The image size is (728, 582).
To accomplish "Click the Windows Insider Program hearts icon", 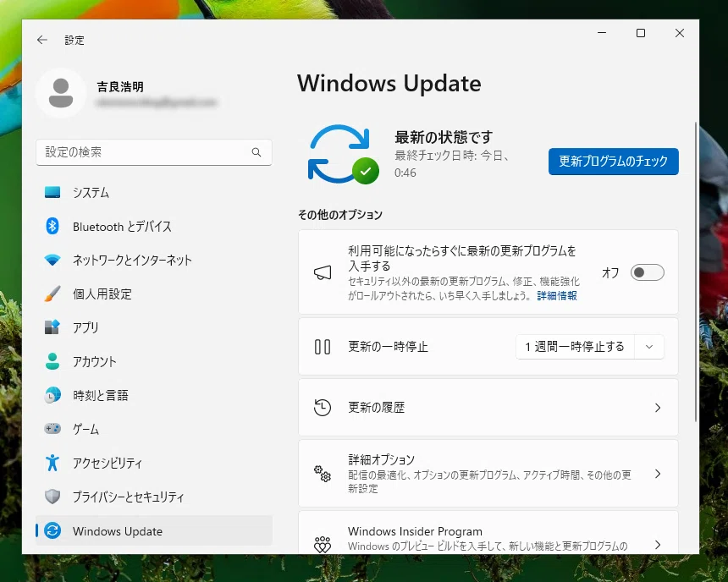I will pyautogui.click(x=323, y=545).
